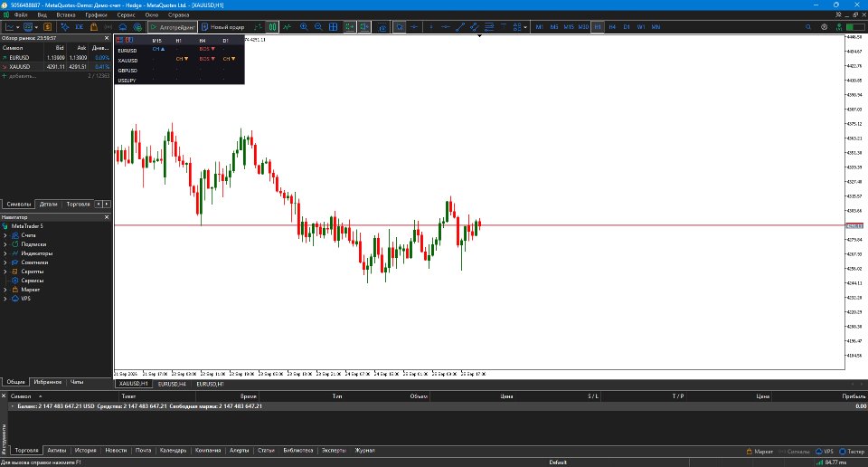Expand the Скрипты tree node
Image resolution: width=868 pixels, height=467 pixels.
5,272
